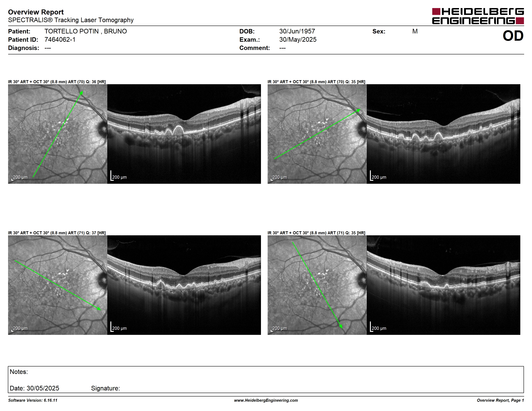Viewport: 532px width, 411px height.
Task: Open the IR fundus thumbnail with Q: 37
Action: [57, 285]
